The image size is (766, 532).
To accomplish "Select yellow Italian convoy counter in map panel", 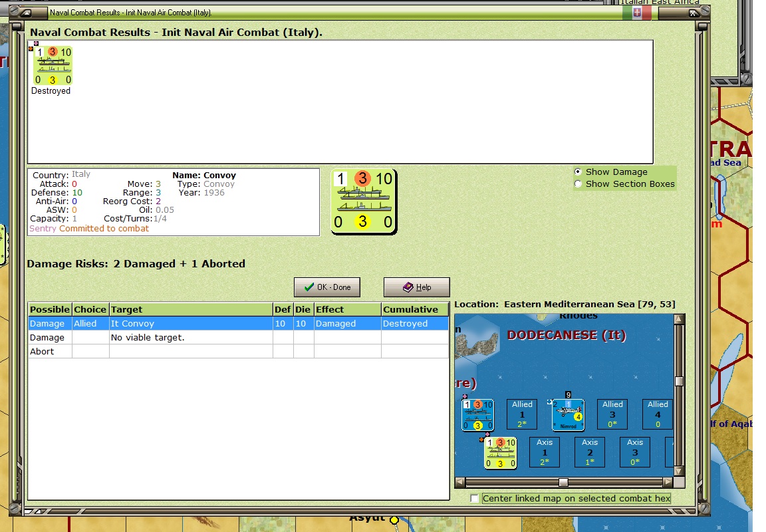I will pyautogui.click(x=500, y=453).
